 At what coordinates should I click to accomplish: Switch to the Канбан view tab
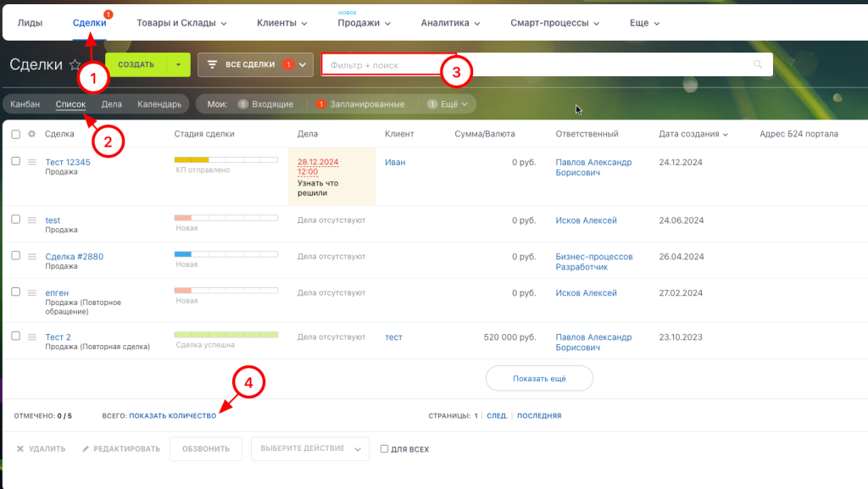coord(25,104)
